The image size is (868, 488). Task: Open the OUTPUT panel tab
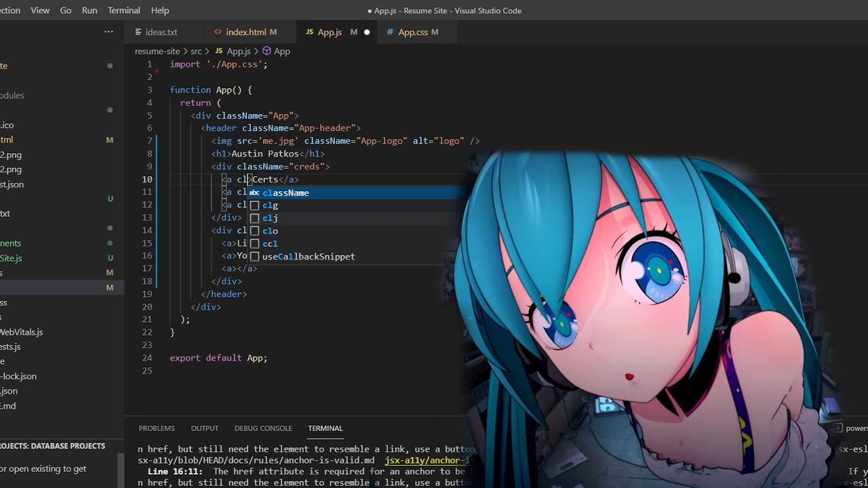point(205,428)
